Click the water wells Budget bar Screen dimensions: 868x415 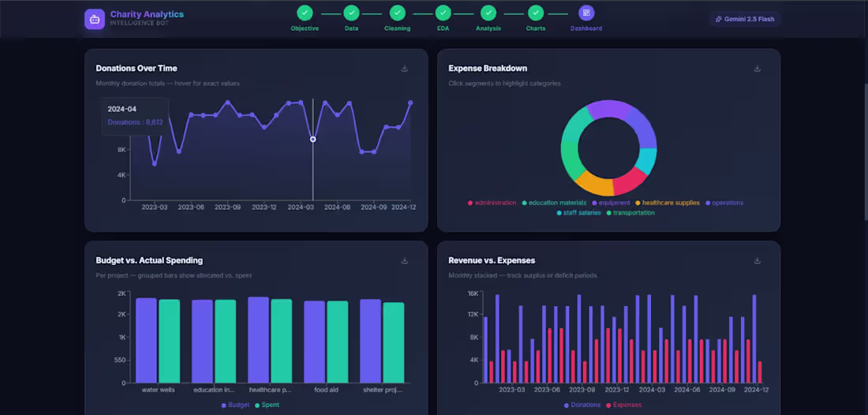[147, 340]
